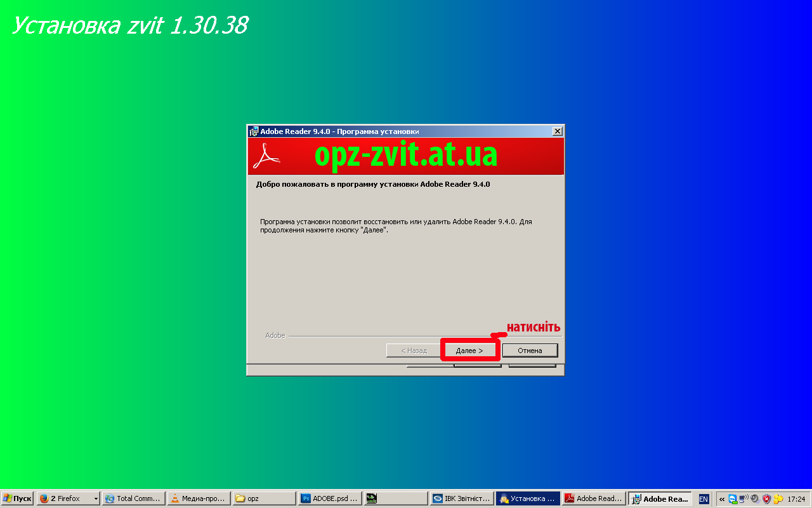This screenshot has height=508, width=812.
Task: Open the opz folder taskbar button
Action: (x=264, y=498)
